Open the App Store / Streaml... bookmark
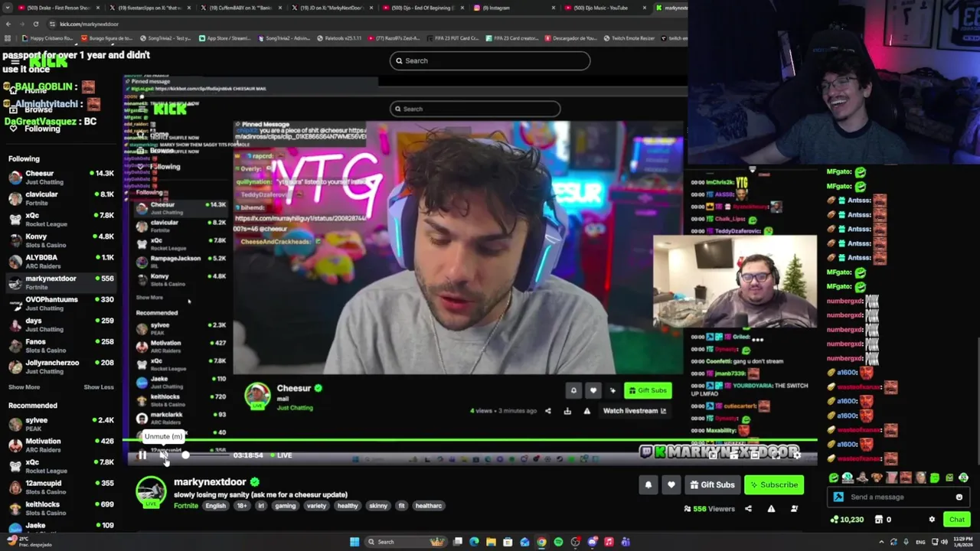Image resolution: width=980 pixels, height=551 pixels. coord(225,38)
